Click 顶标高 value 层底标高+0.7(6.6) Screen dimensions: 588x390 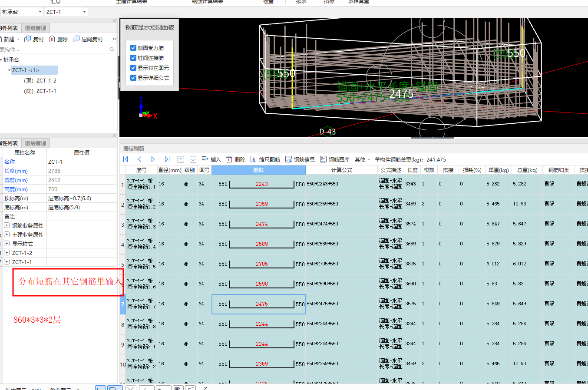click(81, 198)
